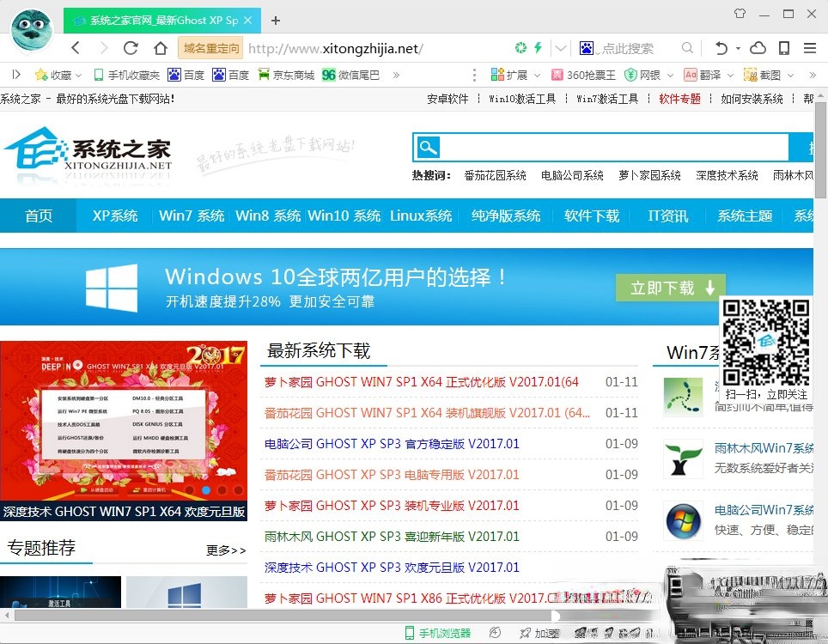Click the 立即下载 banner button
Image resolution: width=828 pixels, height=644 pixels.
[x=671, y=288]
